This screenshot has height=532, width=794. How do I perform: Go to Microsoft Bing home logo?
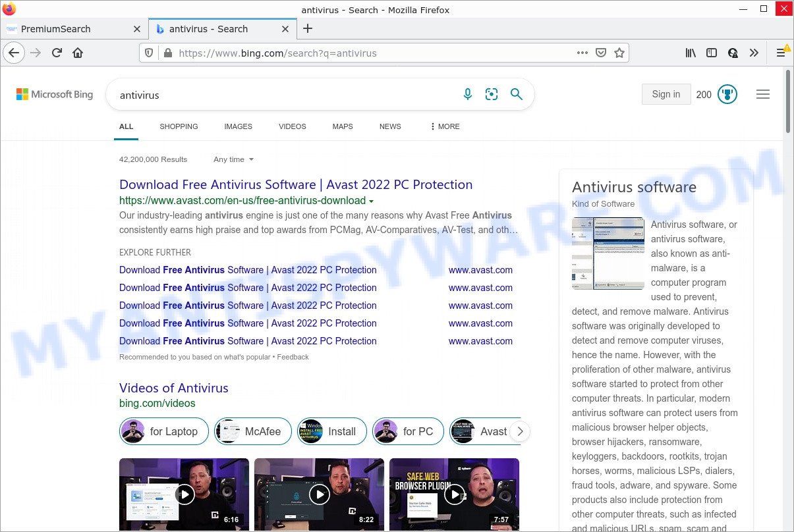tap(55, 94)
